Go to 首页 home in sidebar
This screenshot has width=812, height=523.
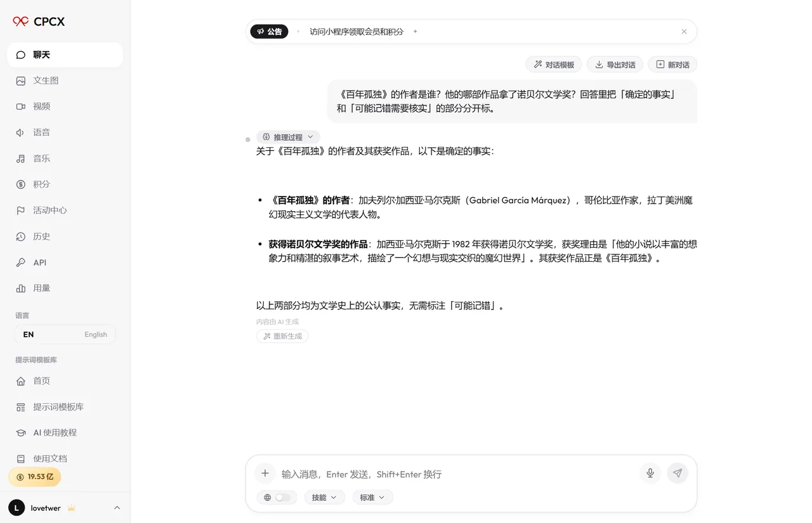point(65,381)
